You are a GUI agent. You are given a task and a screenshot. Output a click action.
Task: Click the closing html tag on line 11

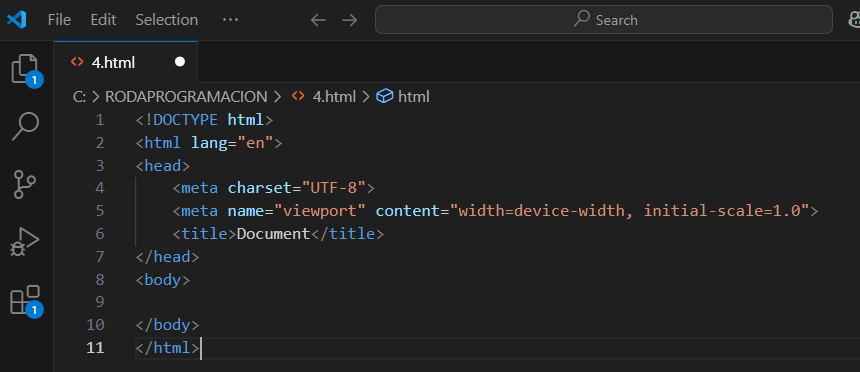[167, 348]
